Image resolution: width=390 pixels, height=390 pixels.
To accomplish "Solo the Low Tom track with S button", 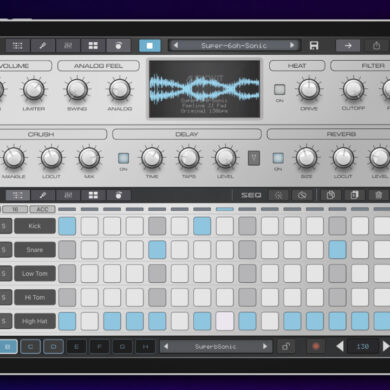I will (x=4, y=273).
